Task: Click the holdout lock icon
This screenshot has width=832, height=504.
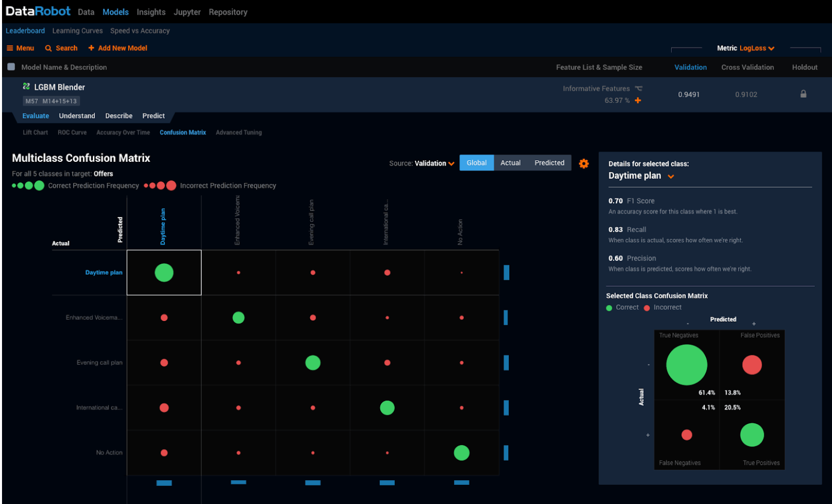Action: [x=803, y=94]
